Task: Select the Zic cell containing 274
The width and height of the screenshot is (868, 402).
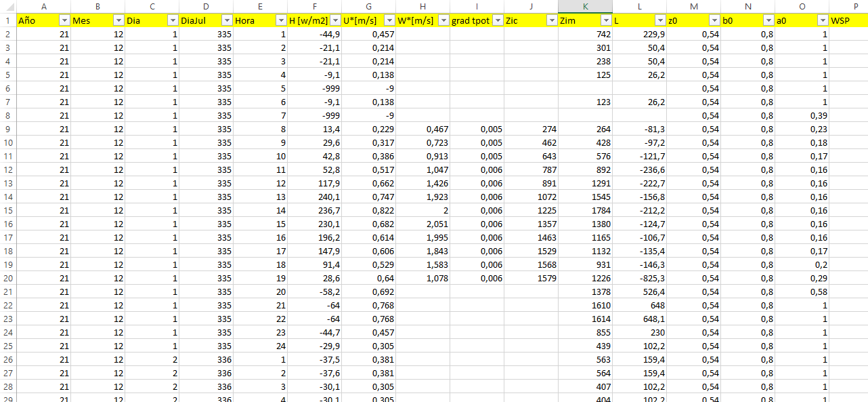Action: click(531, 129)
